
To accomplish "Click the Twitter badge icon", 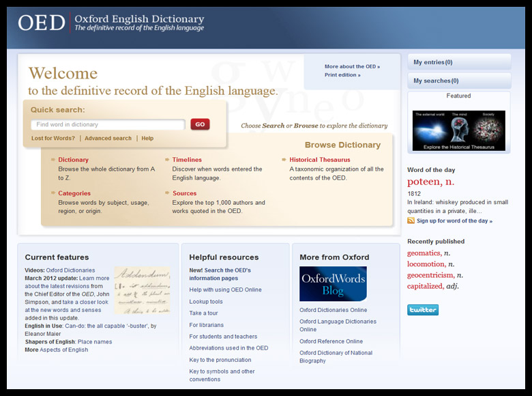I will pyautogui.click(x=423, y=310).
